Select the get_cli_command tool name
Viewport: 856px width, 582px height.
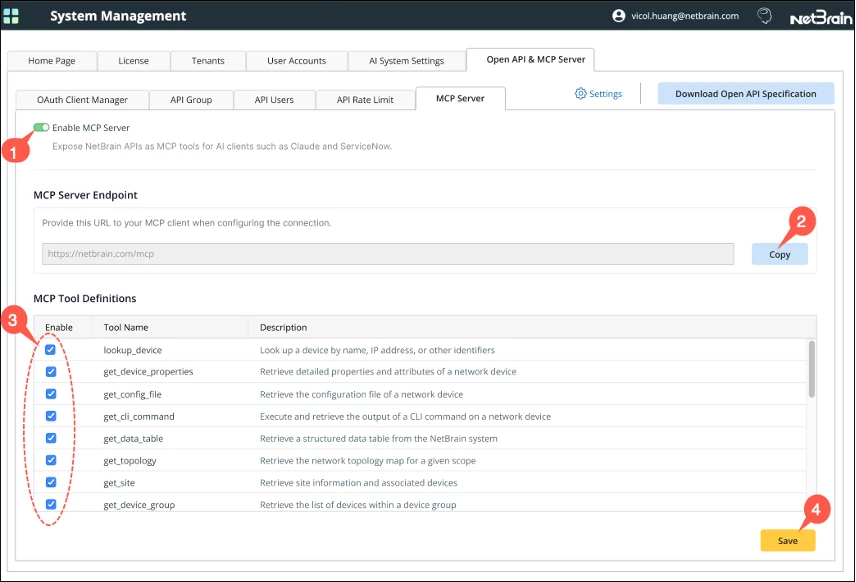[139, 417]
